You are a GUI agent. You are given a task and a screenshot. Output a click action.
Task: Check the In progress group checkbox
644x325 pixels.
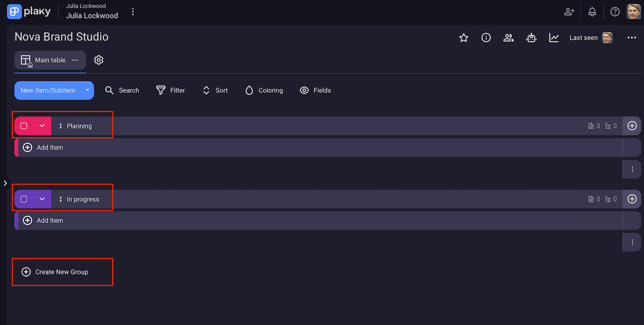pos(24,199)
